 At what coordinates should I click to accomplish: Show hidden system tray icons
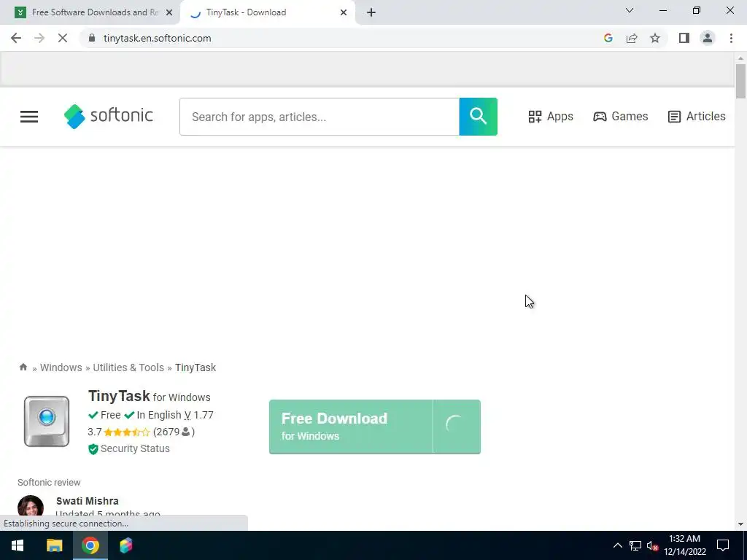pos(617,545)
